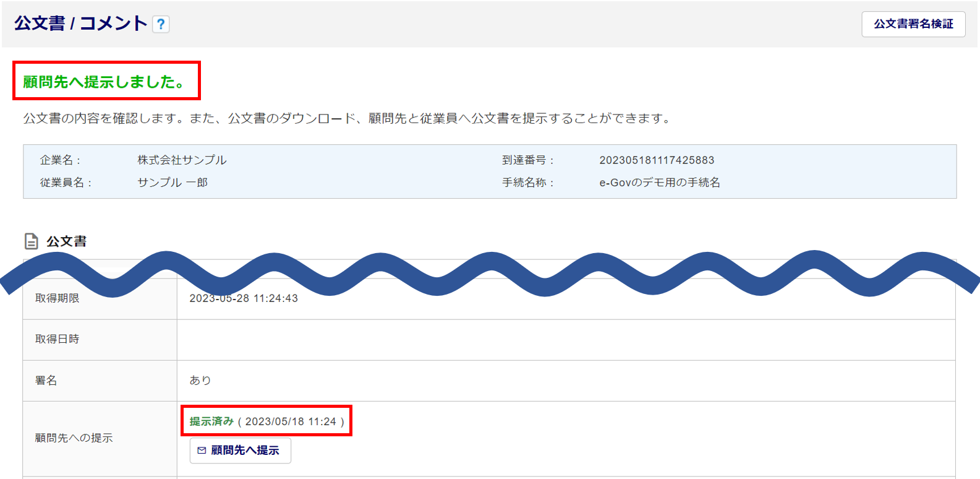Click the 公文書 section heading text

(x=67, y=241)
